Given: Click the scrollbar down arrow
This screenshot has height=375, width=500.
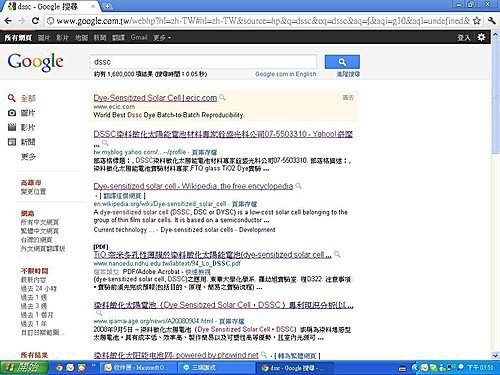Looking at the screenshot, I should click(x=495, y=356).
